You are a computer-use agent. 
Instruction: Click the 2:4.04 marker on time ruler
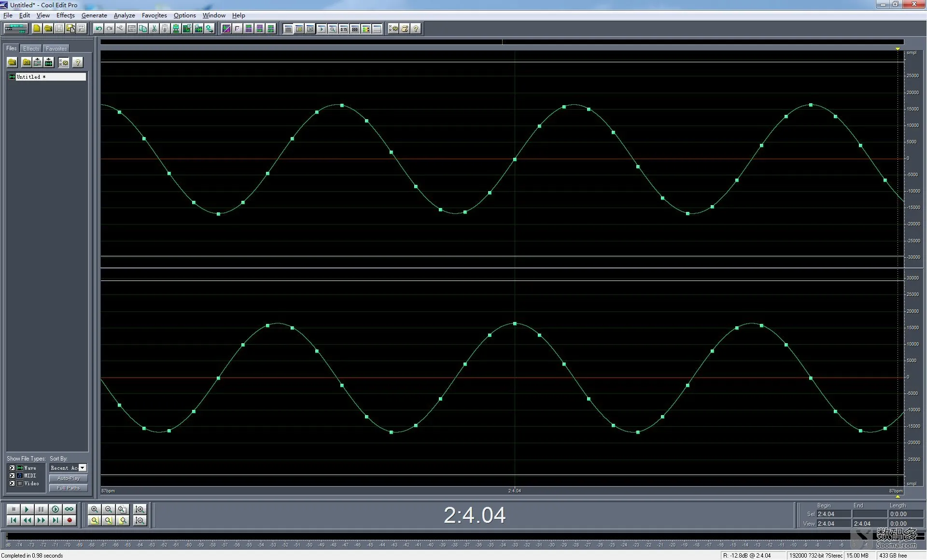click(514, 491)
